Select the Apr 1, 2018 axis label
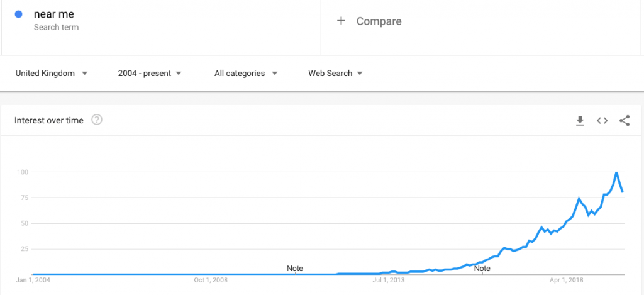The image size is (644, 295). pos(568,279)
